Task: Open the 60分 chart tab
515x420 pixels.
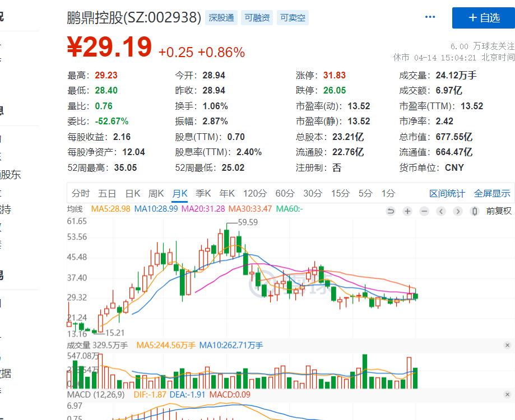Action: tap(285, 193)
